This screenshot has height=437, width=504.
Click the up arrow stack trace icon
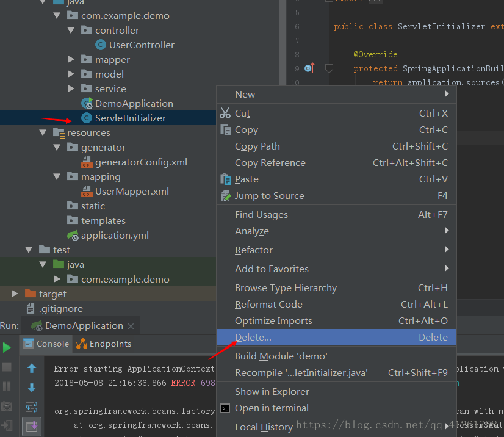pyautogui.click(x=32, y=368)
